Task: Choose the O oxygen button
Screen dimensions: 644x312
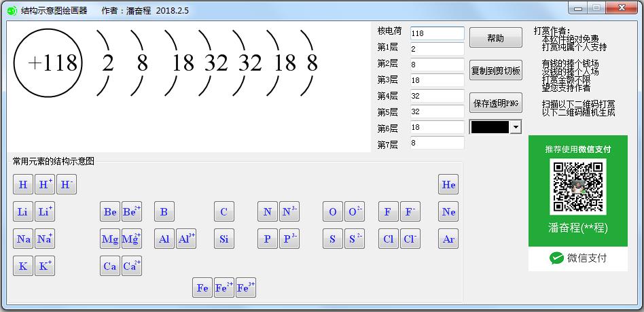Action: click(333, 211)
